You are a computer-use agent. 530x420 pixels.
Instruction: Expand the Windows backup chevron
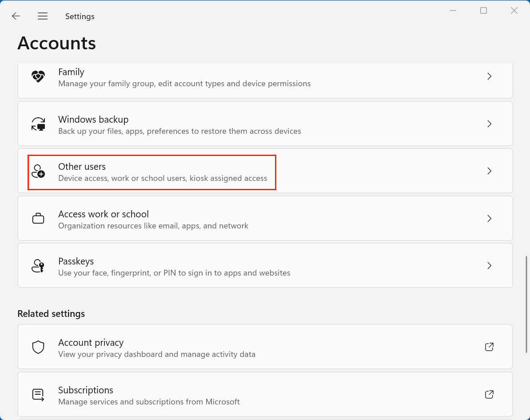pyautogui.click(x=489, y=124)
